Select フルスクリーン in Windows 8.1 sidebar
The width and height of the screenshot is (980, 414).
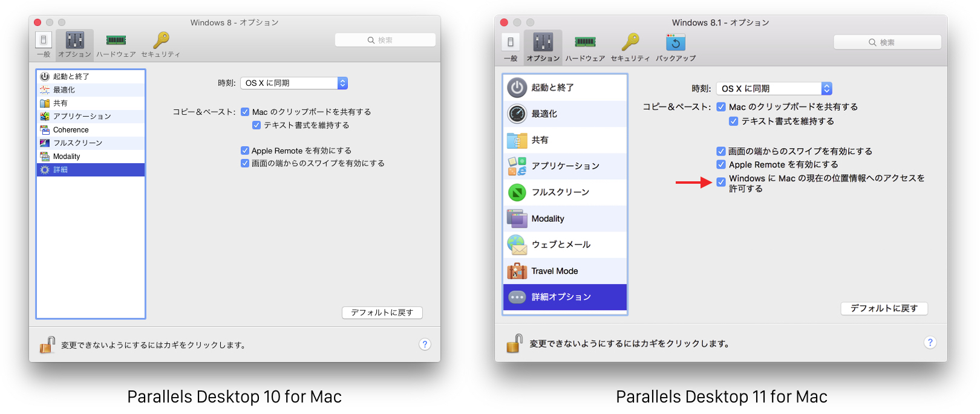point(565,192)
